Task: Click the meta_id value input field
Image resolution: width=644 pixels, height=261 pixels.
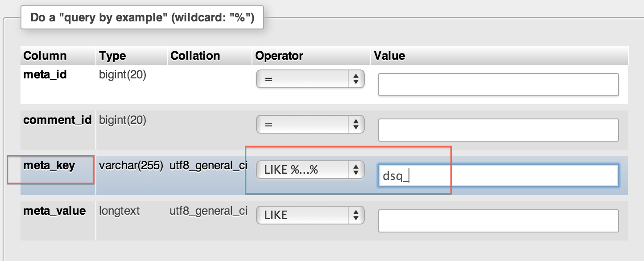Action: click(498, 85)
